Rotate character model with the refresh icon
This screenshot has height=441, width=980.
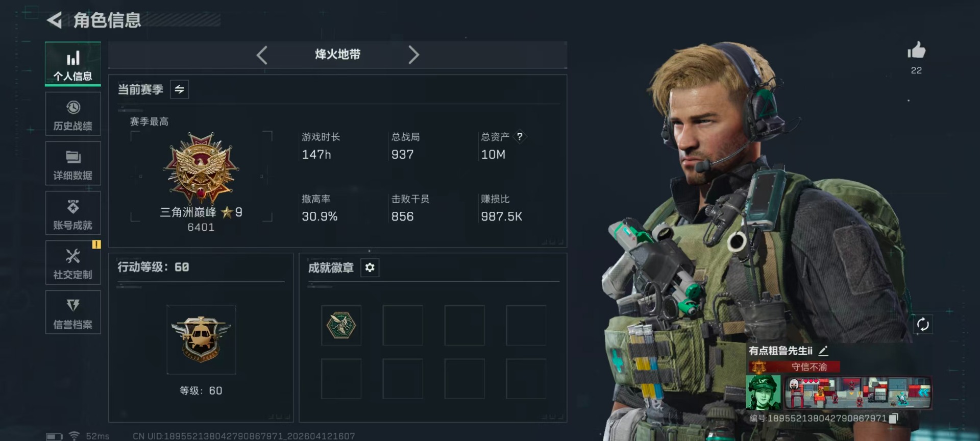(x=923, y=324)
